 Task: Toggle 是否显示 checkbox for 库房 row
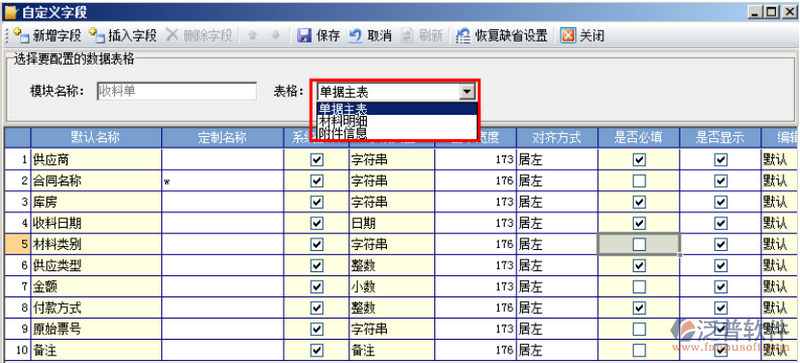coord(720,202)
